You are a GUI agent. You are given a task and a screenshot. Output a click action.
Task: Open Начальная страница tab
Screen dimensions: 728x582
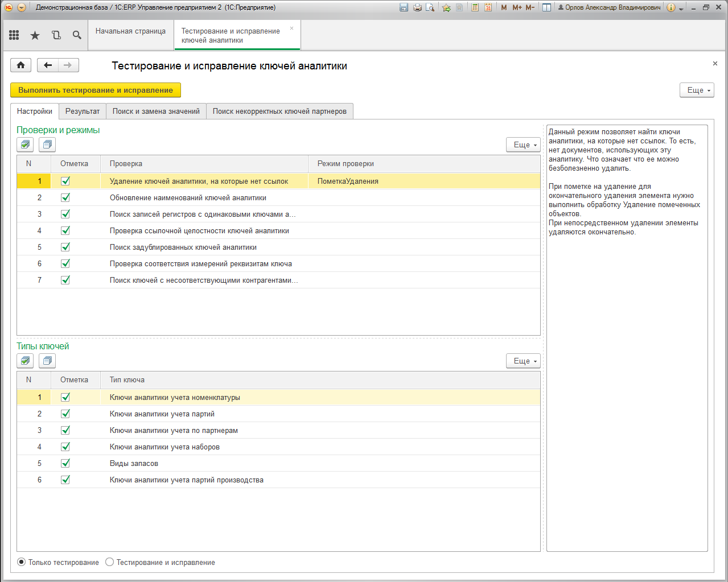130,31
